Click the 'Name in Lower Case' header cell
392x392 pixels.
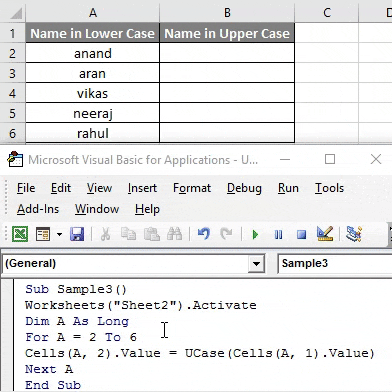click(93, 33)
